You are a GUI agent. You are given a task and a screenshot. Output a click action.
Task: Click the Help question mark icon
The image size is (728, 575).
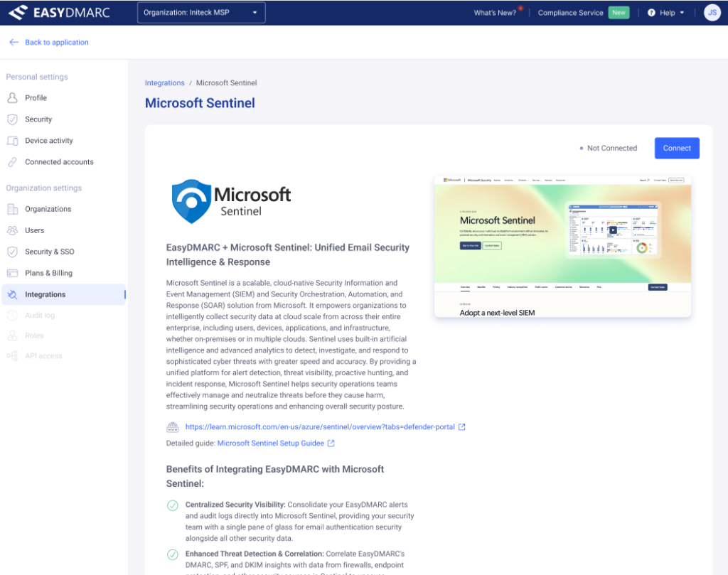pos(651,13)
